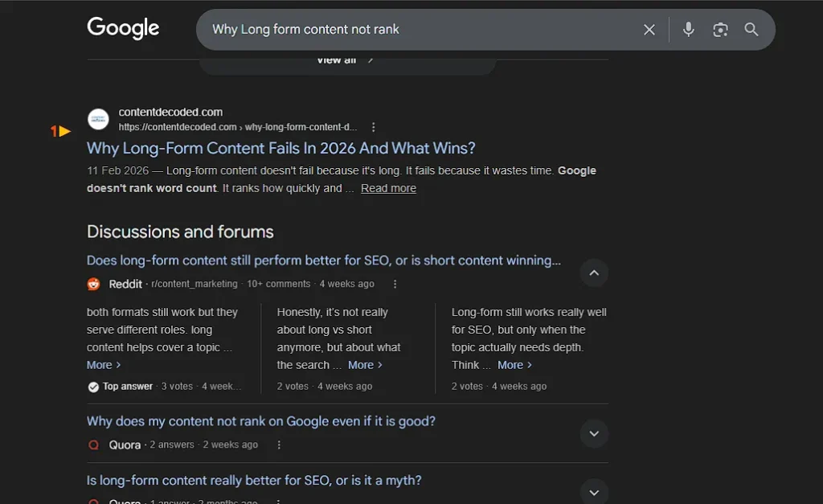Open the Why Long-Form Content Fails article

tap(280, 148)
